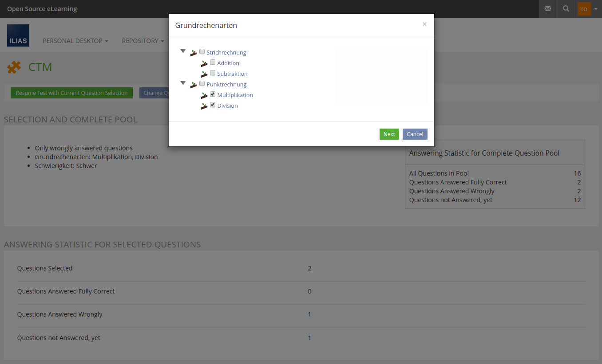Open the user menu dropdown arrow
The image size is (602, 364).
(x=596, y=9)
